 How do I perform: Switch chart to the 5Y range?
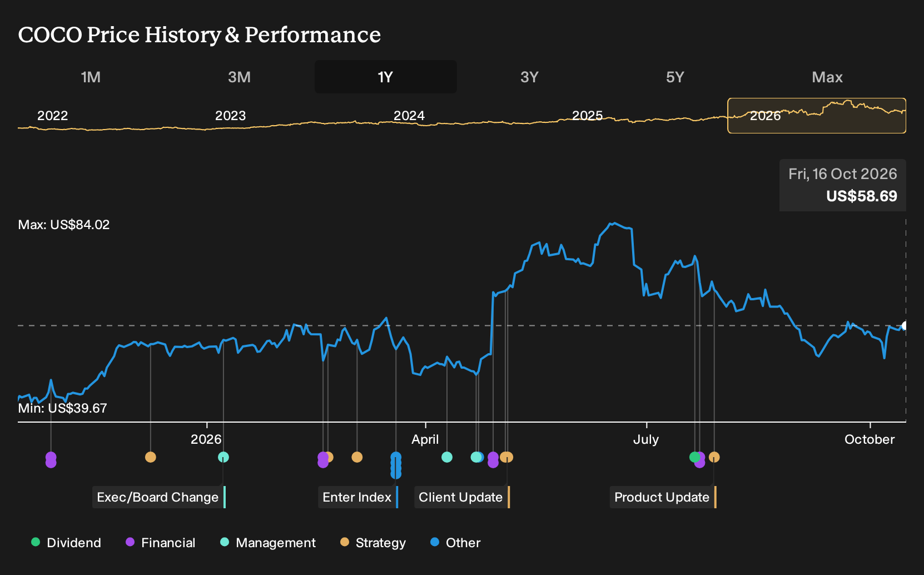click(x=675, y=77)
